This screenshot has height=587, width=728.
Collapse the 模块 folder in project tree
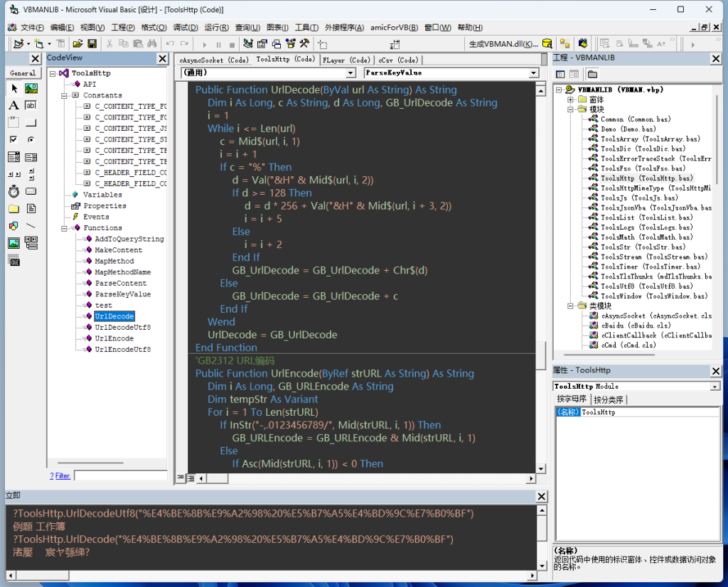[x=570, y=109]
